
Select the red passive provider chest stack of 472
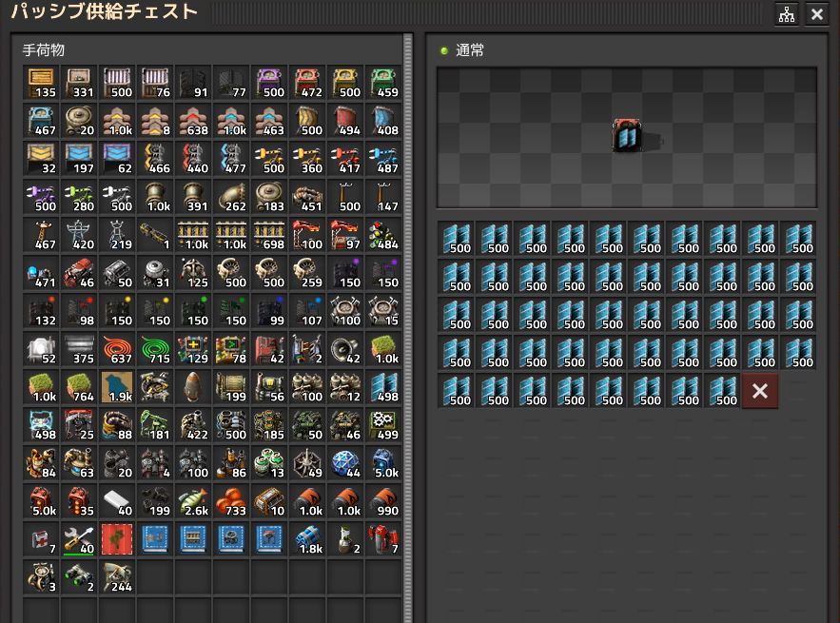(x=307, y=83)
